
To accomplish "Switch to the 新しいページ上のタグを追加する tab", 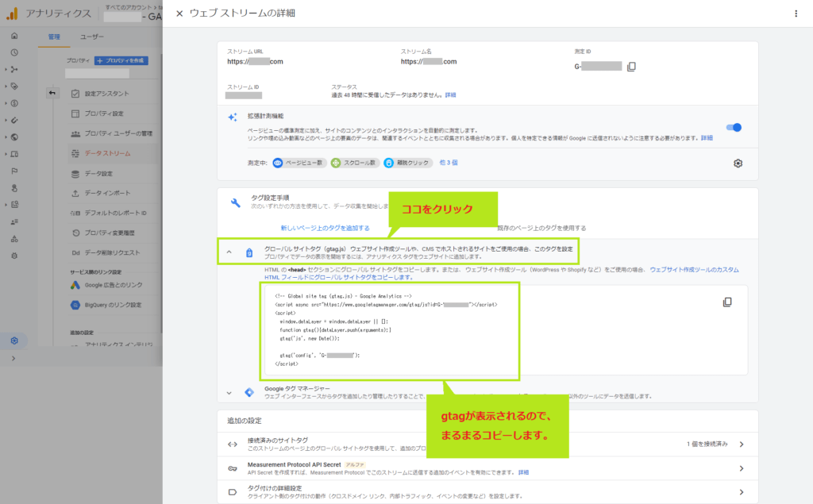I will pos(325,228).
